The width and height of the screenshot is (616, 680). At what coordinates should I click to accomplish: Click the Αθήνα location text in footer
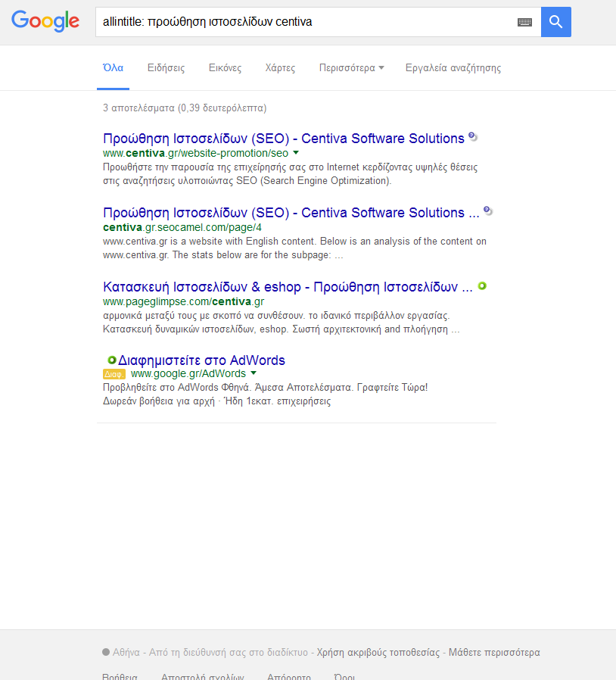click(x=126, y=652)
